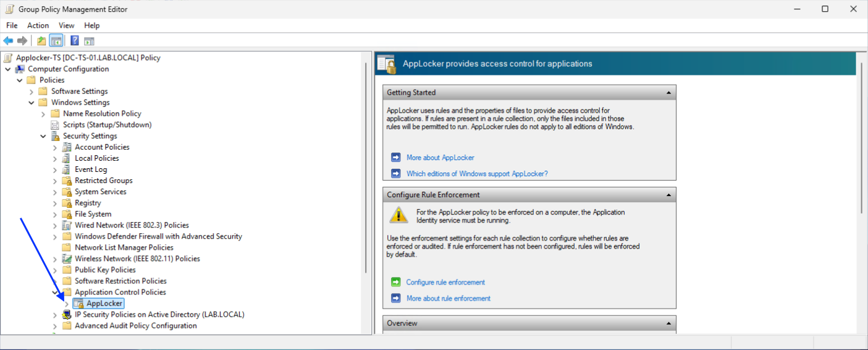Collapse the Policies node
This screenshot has width=868, height=350.
click(20, 80)
